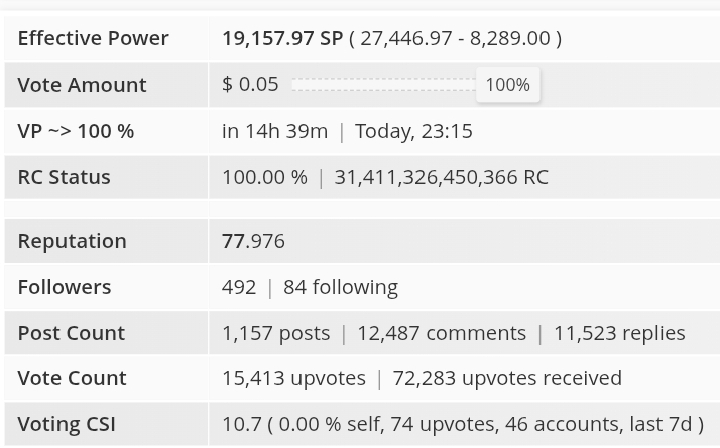
Task: Open the 11,523 replies count
Action: [x=619, y=333]
